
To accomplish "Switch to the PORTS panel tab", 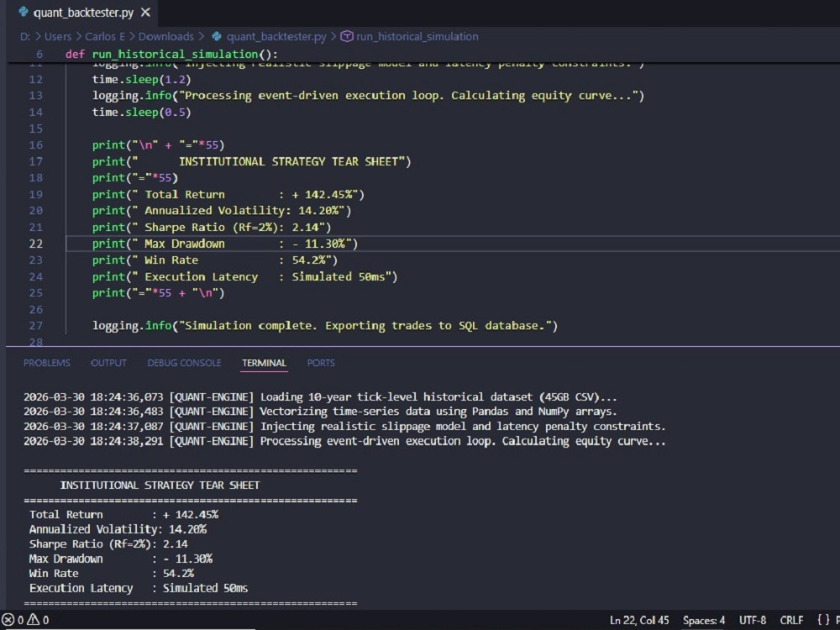I will (x=321, y=363).
